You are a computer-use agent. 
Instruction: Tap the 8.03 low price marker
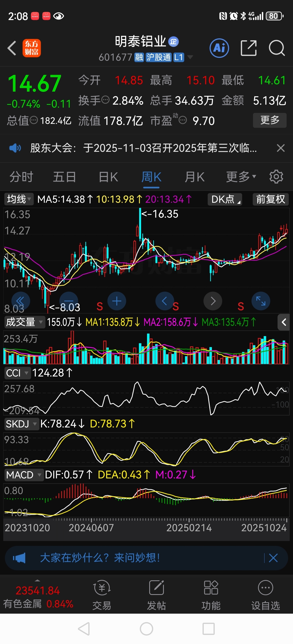(65, 307)
